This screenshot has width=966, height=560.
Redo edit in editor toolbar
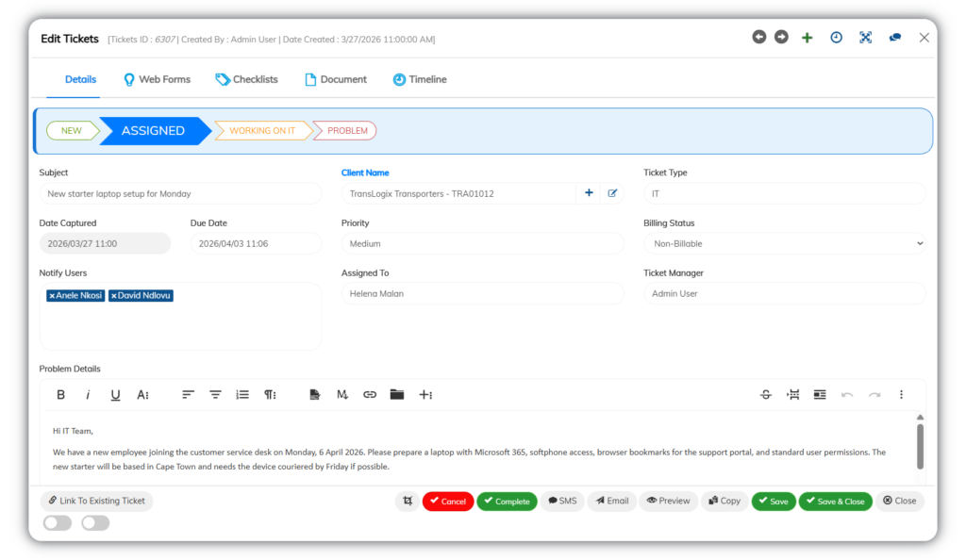tap(874, 395)
